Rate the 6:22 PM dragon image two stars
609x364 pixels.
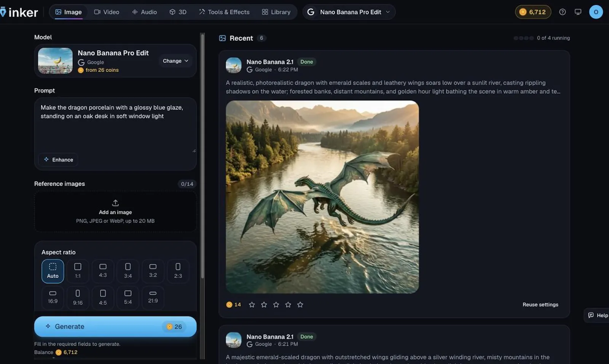pyautogui.click(x=264, y=304)
